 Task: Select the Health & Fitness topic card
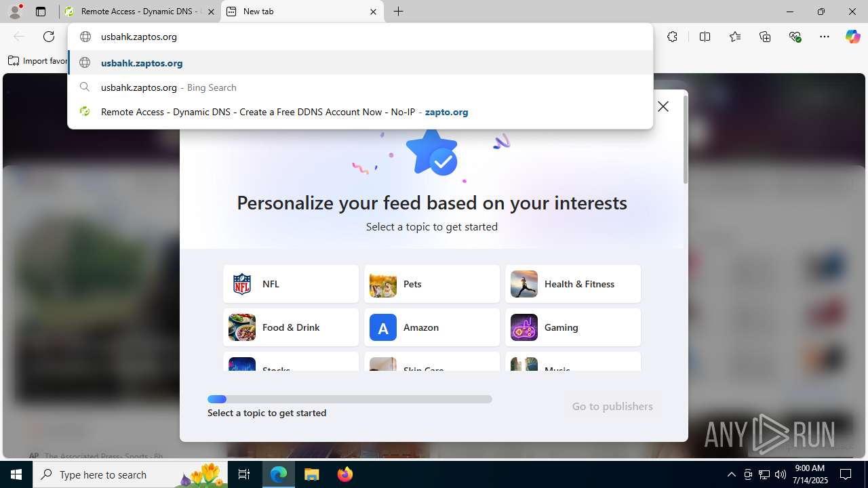click(573, 284)
